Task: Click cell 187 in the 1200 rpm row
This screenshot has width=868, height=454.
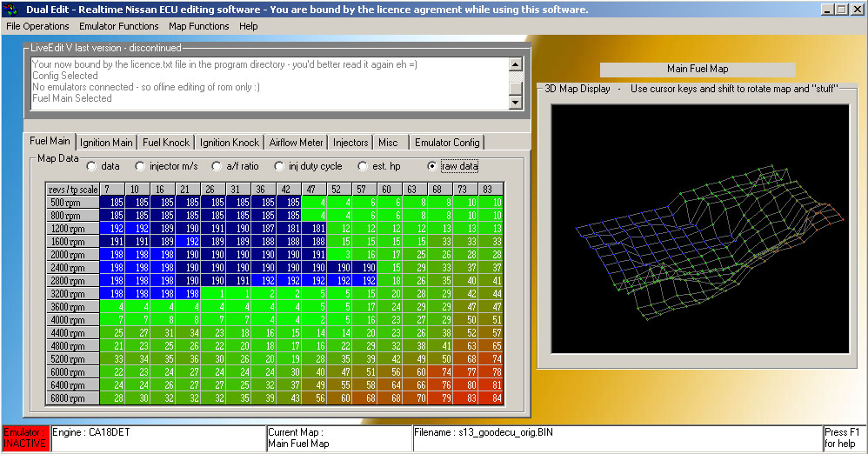Action: [264, 229]
